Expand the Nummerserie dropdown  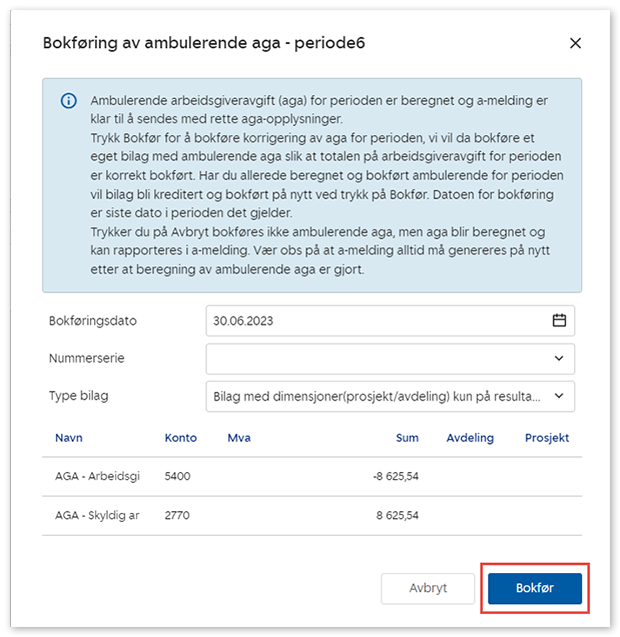tap(390, 358)
